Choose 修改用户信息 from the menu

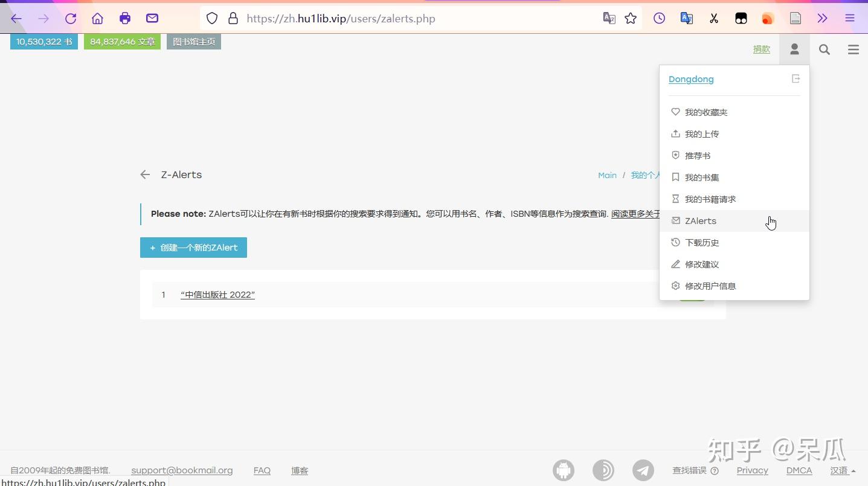pyautogui.click(x=711, y=286)
